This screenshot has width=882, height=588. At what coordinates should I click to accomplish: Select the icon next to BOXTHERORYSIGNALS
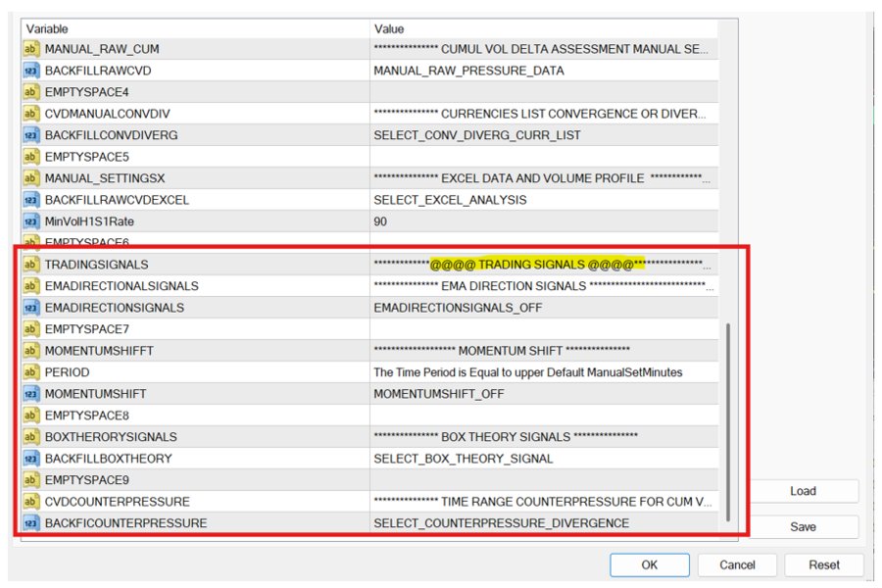click(30, 437)
